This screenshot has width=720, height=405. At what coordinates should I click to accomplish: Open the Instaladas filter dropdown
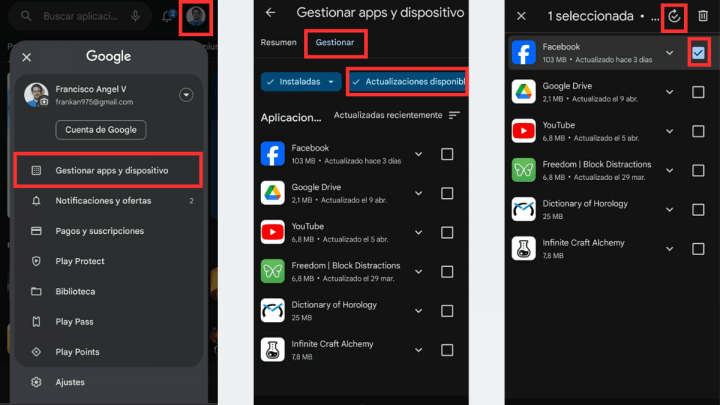[x=301, y=82]
